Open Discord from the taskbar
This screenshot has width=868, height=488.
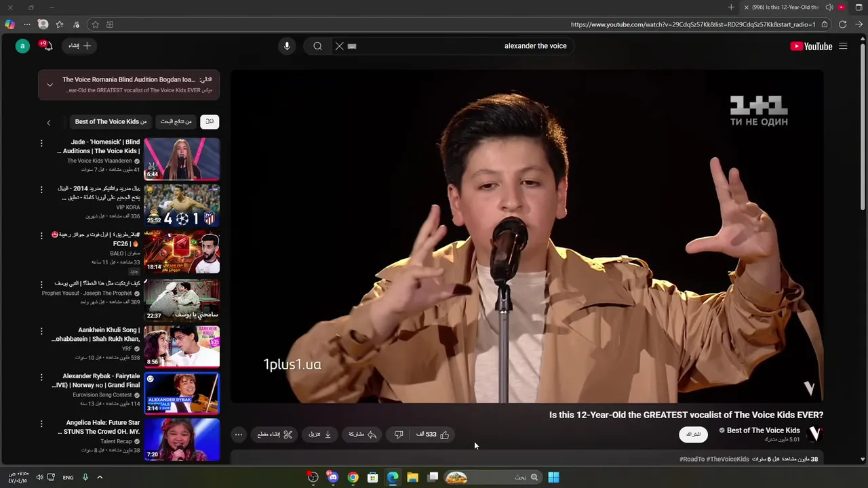tap(332, 477)
